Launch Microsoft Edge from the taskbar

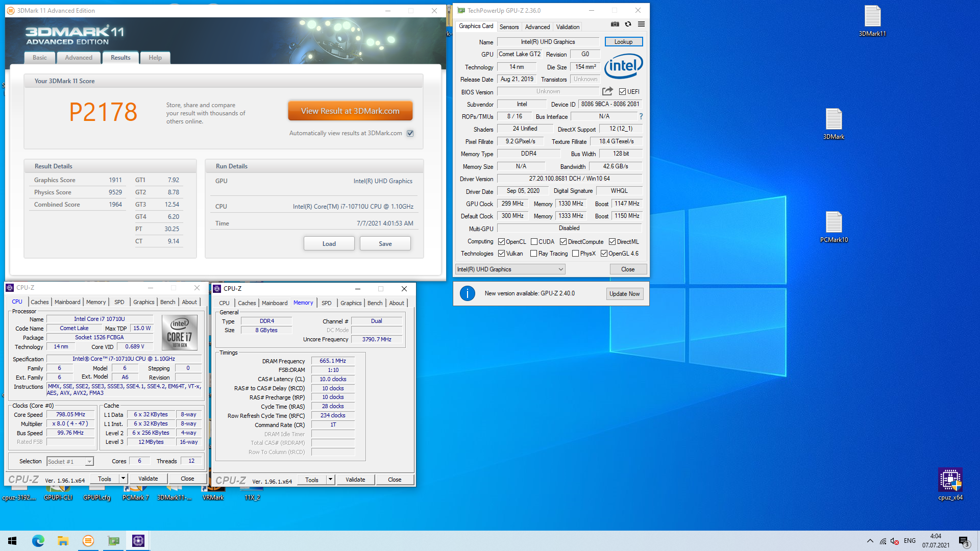(38, 541)
